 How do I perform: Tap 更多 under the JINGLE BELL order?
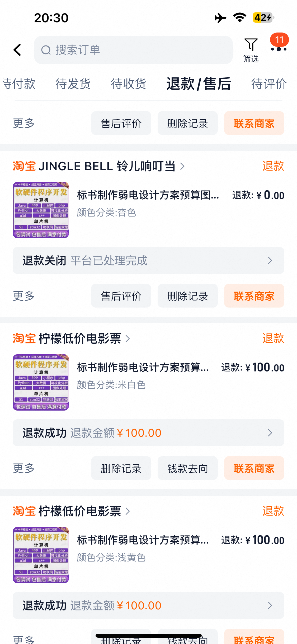24,296
